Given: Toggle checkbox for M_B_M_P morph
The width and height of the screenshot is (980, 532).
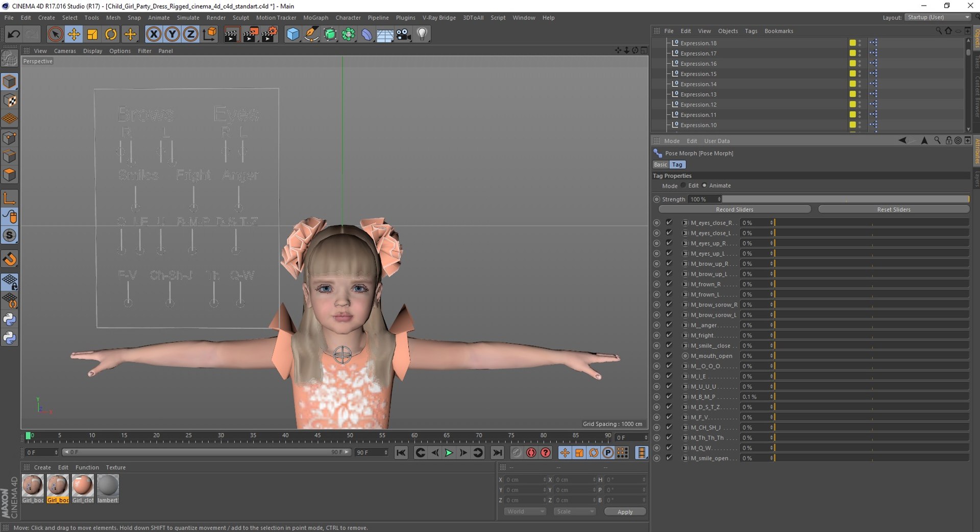Looking at the screenshot, I should (669, 396).
